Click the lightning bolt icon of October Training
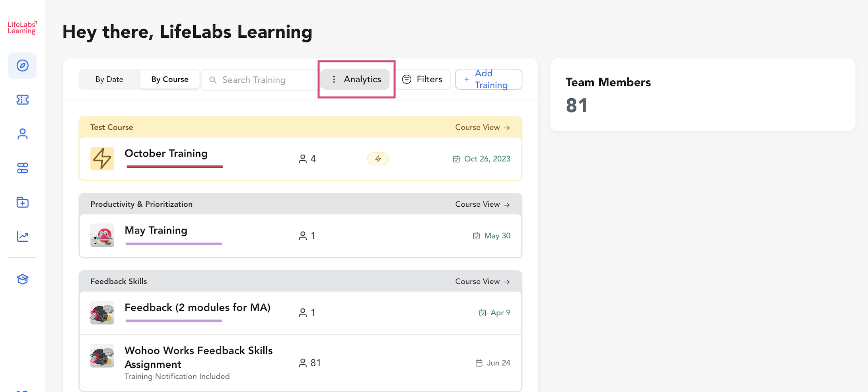Screen dimensions: 868x392 click(102, 159)
